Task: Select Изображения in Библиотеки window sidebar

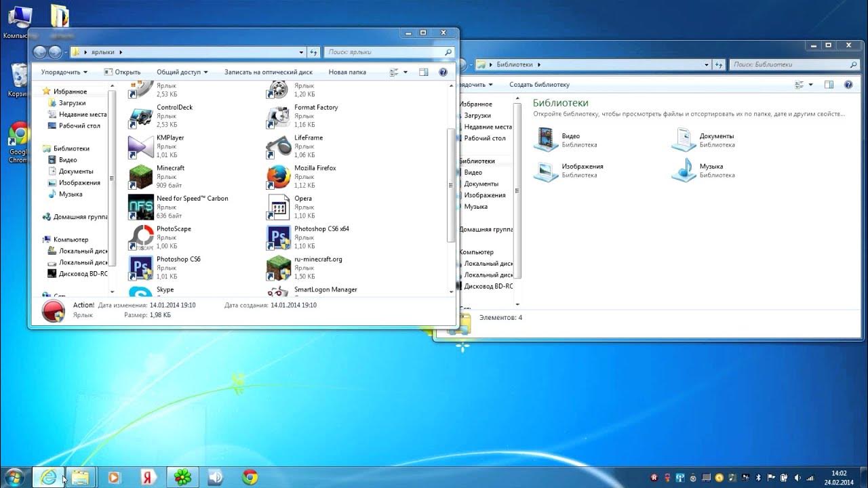Action: [x=484, y=195]
